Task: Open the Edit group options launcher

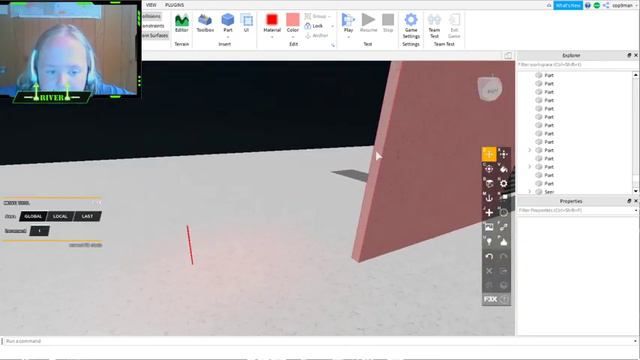Action: click(333, 45)
